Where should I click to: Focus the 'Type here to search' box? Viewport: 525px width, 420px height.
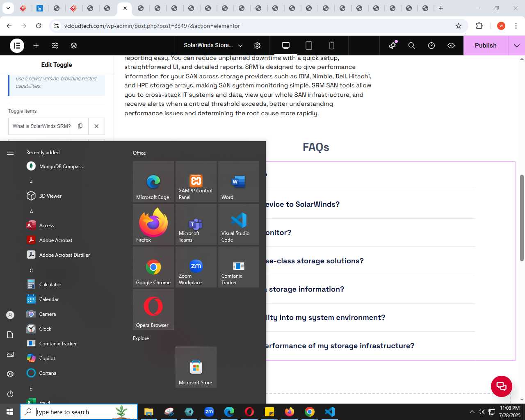point(79,412)
